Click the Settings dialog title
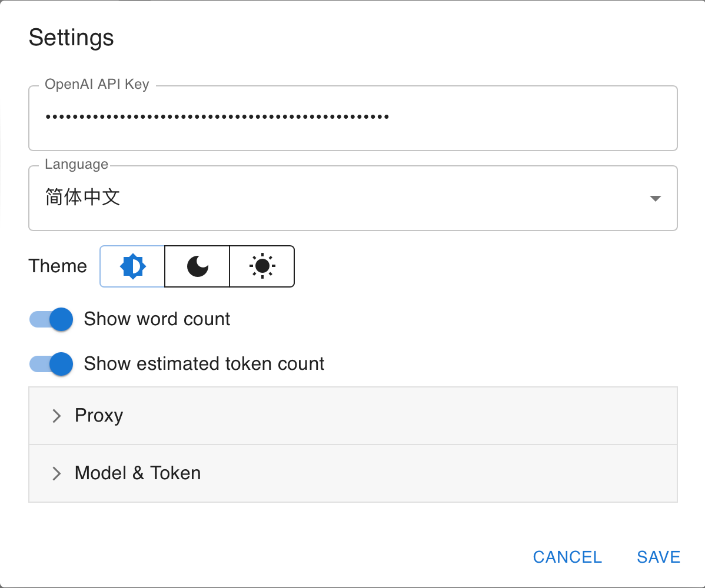 [71, 38]
